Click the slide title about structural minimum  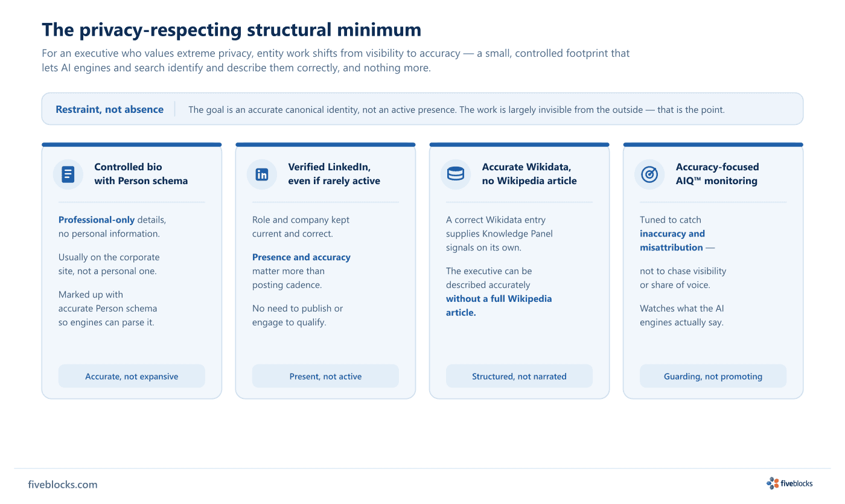coord(231,30)
